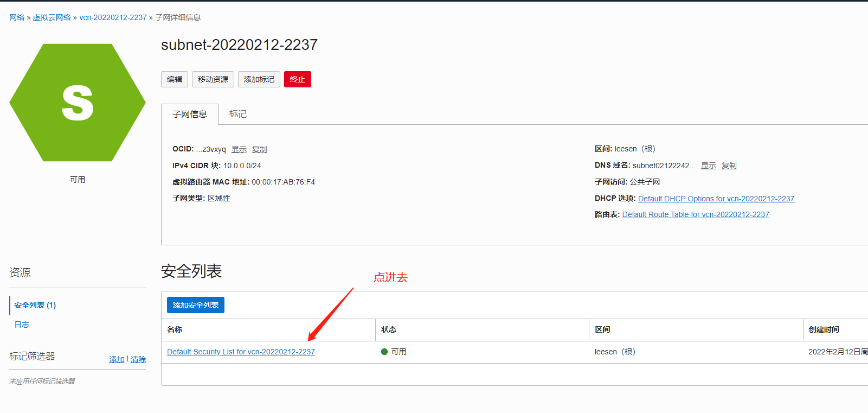
Task: Show the full DNS 域名
Action: (x=709, y=166)
